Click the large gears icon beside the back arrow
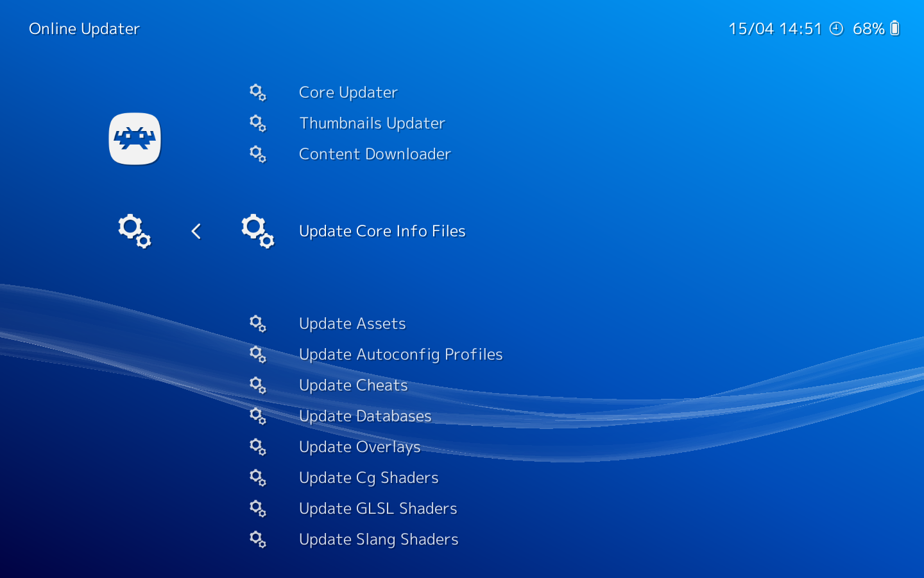Viewport: 924px width, 578px height. pos(135,231)
